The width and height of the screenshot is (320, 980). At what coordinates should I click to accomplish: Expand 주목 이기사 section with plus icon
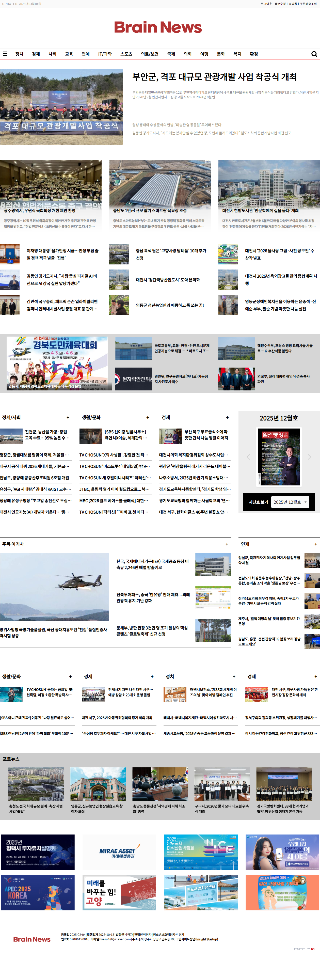tap(227, 544)
